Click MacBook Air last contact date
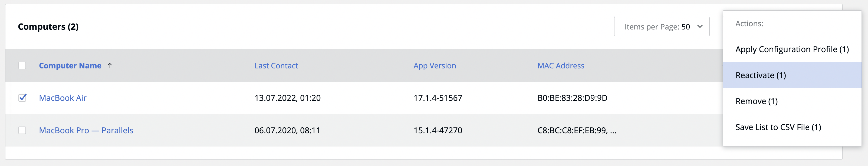 pyautogui.click(x=287, y=98)
